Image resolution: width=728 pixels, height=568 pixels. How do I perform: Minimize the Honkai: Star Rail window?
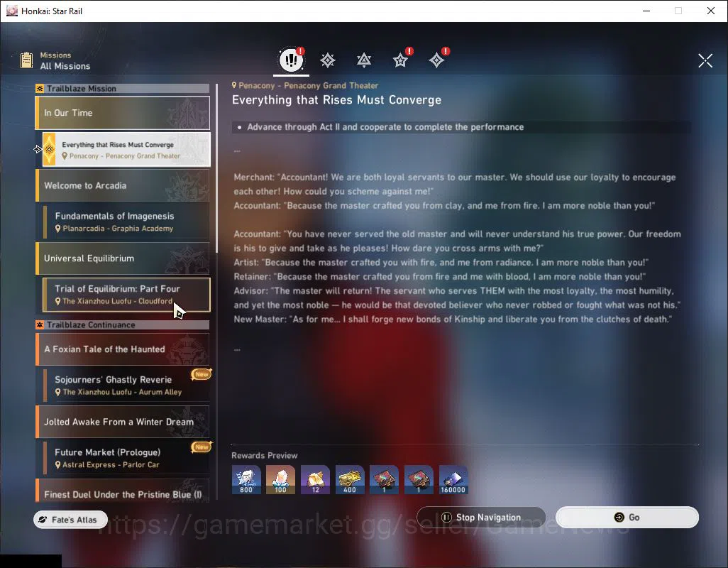pos(646,11)
